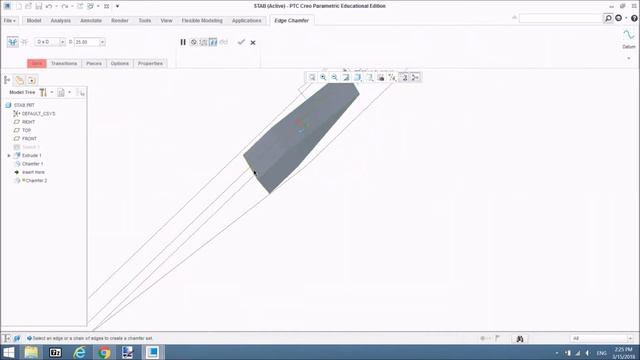The height and width of the screenshot is (360, 640).
Task: Show Folder Browser navigator tab icon
Action: (20, 80)
